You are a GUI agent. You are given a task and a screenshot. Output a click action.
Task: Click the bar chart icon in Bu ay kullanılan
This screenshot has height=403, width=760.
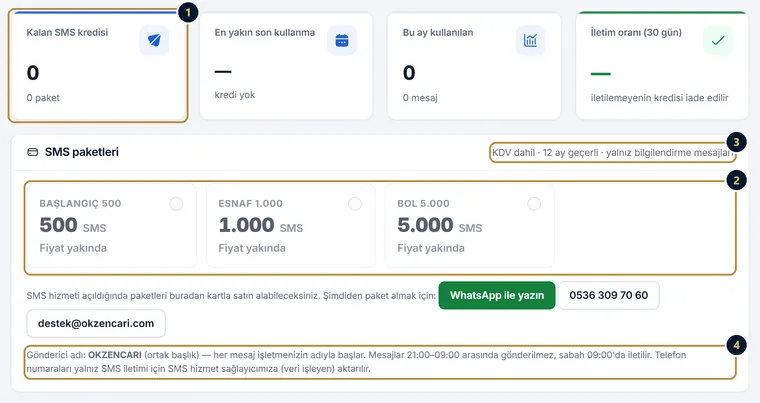click(530, 40)
